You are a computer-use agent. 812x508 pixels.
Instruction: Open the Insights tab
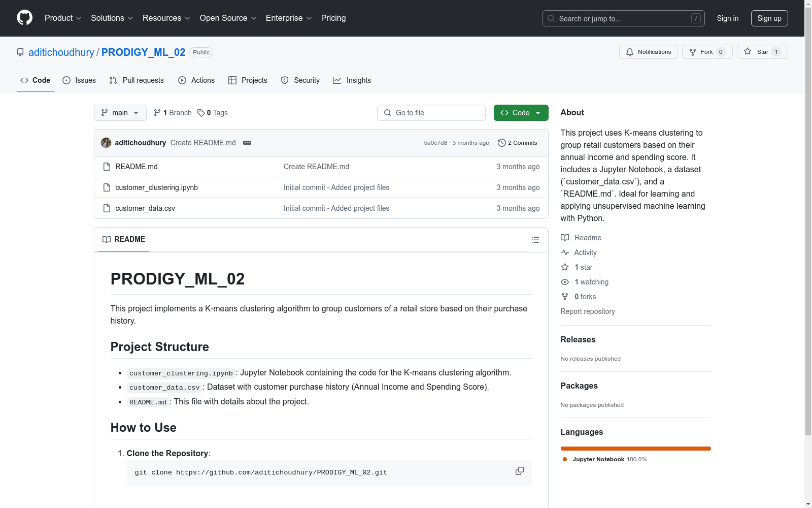click(352, 80)
